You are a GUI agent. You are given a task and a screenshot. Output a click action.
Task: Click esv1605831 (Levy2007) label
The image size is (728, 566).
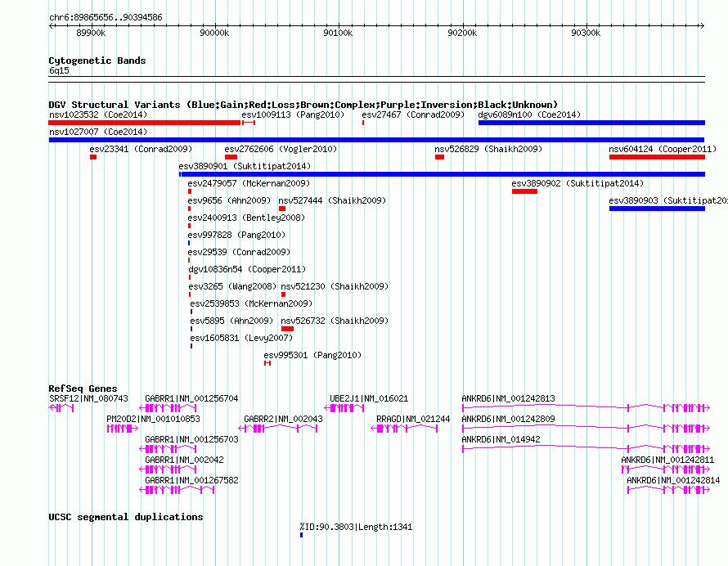241,338
